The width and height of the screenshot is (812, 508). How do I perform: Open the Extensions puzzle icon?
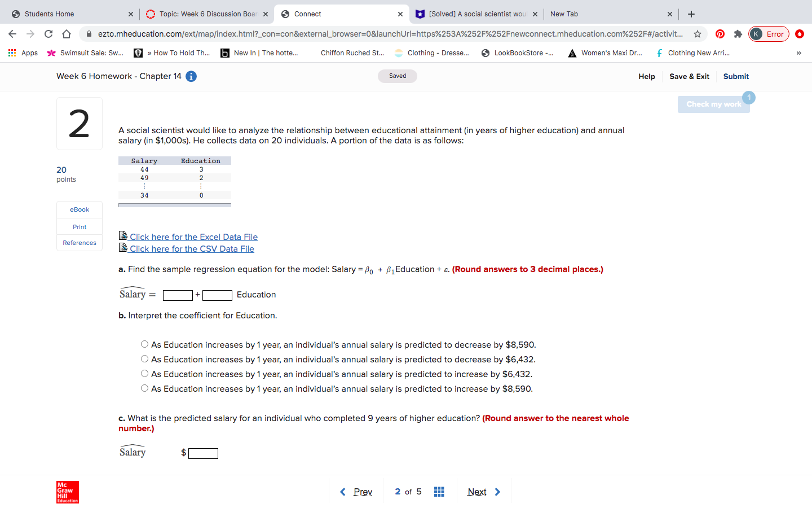pos(738,34)
